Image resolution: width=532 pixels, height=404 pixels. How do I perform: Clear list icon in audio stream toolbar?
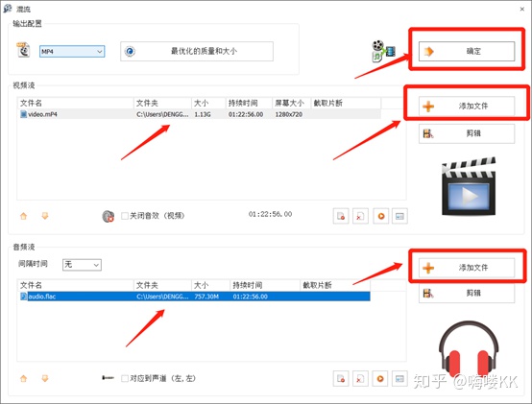tap(360, 379)
